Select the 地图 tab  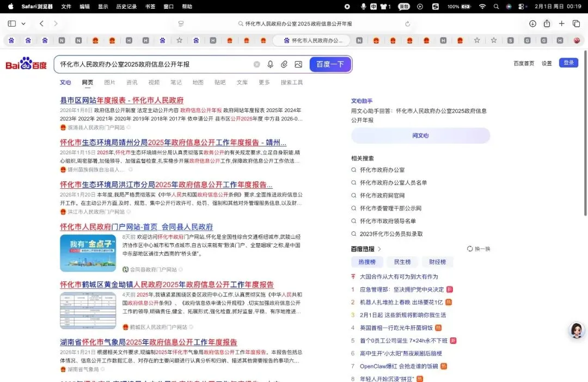click(x=198, y=83)
